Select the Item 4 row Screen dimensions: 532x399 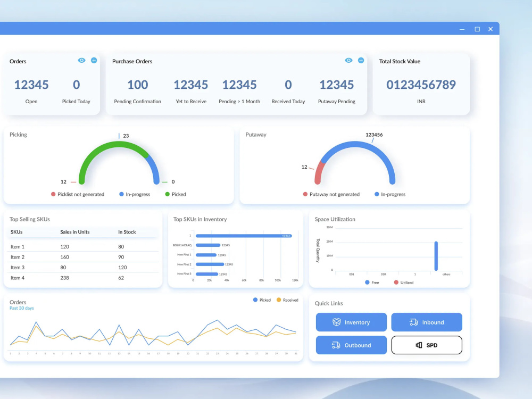(83, 278)
